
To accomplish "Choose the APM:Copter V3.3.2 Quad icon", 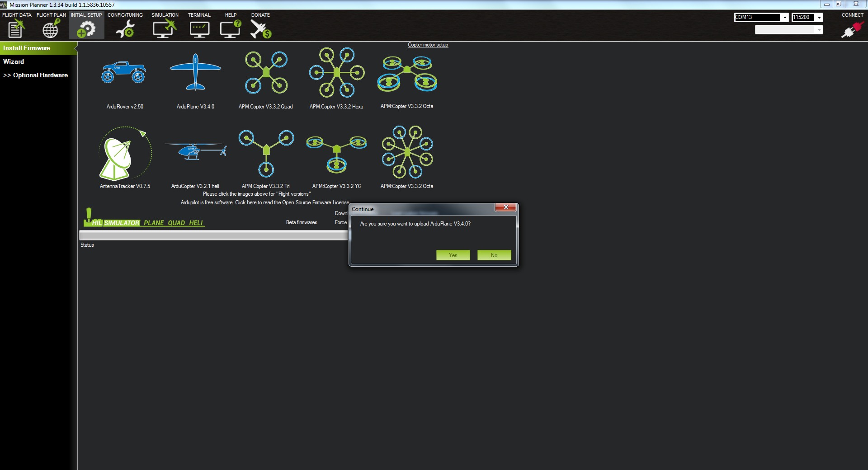I will 266,73.
